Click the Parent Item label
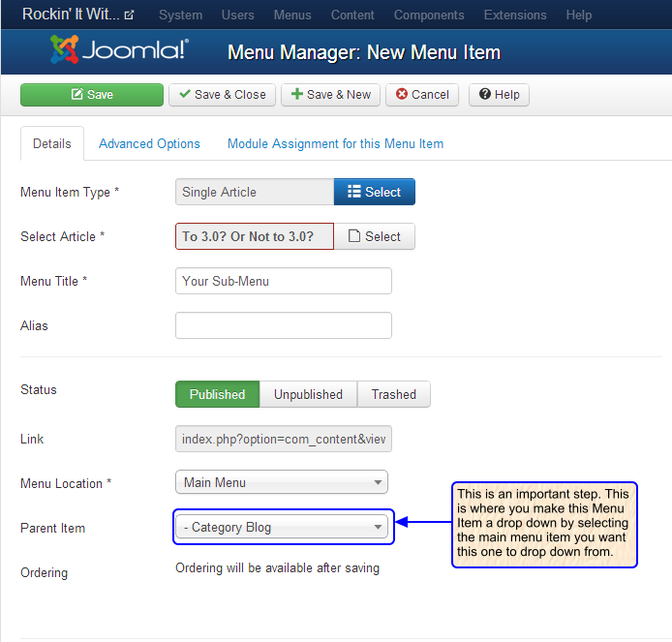Image resolution: width=672 pixels, height=642 pixels. 52,529
